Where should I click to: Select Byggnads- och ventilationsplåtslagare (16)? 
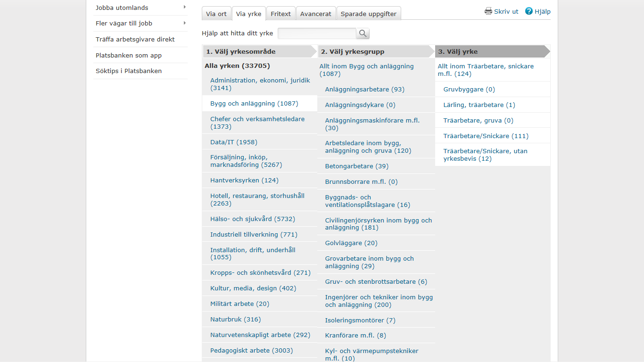pyautogui.click(x=368, y=201)
